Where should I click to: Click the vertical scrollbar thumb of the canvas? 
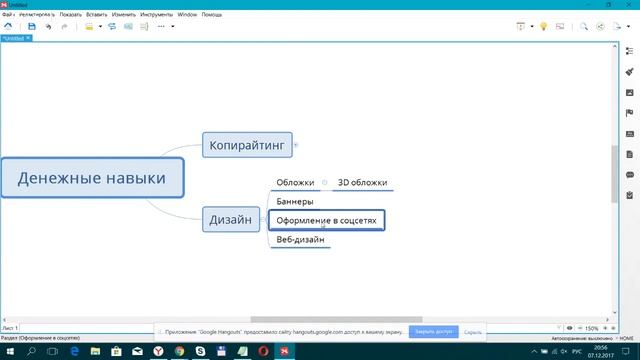coord(614,174)
